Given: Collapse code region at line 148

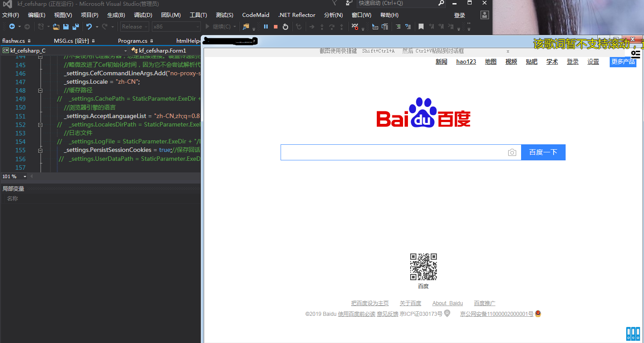Looking at the screenshot, I should tap(41, 90).
